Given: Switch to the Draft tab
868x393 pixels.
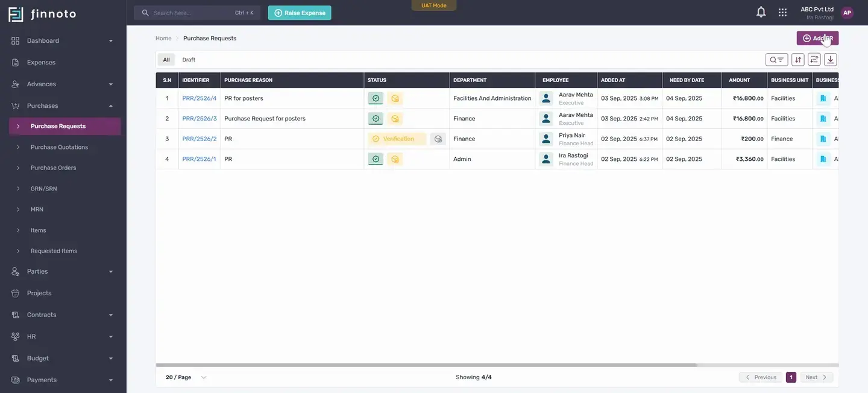Looking at the screenshot, I should pyautogui.click(x=189, y=60).
